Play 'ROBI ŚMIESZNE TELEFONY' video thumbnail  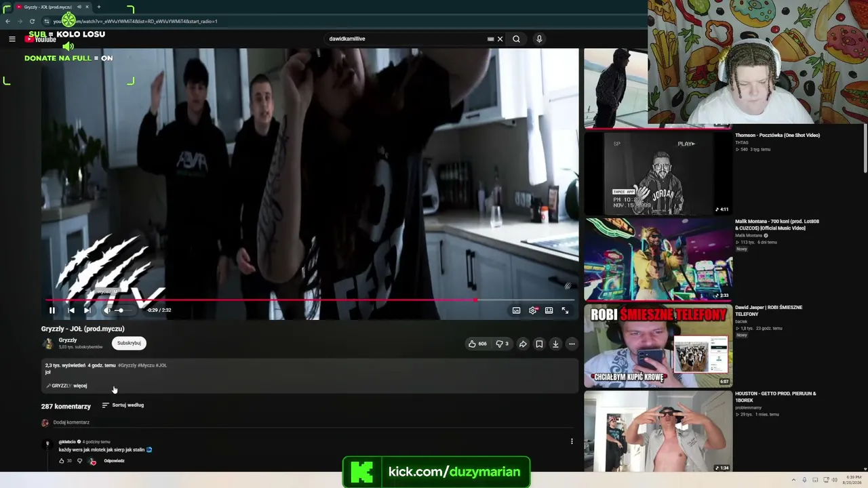tap(658, 346)
